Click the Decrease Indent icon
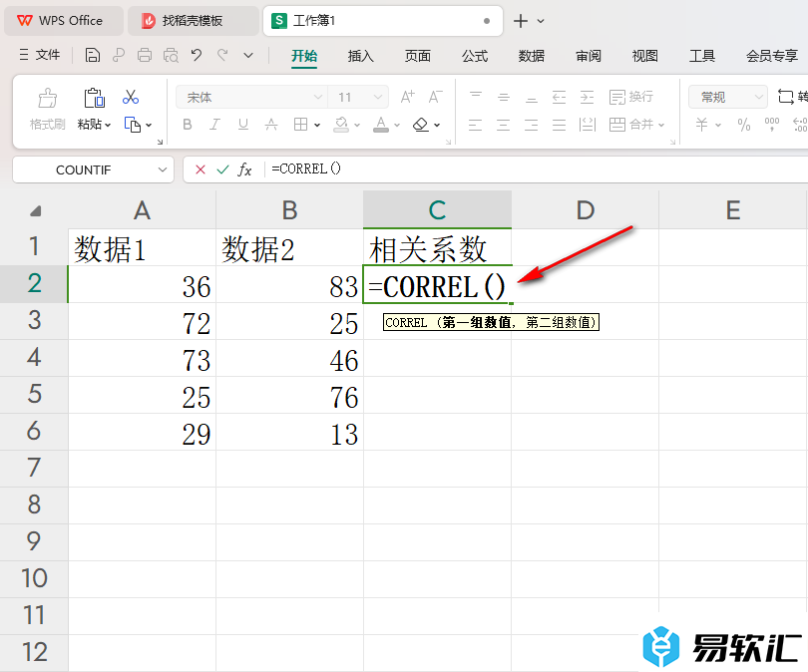 559,97
